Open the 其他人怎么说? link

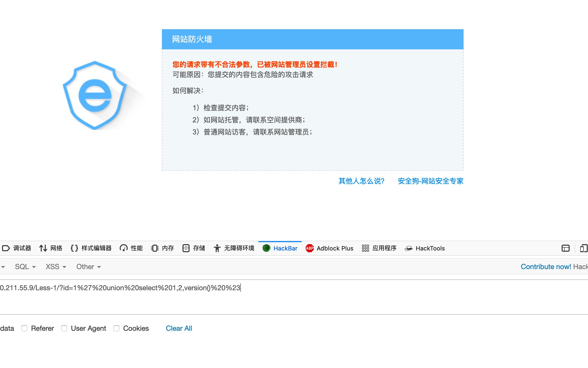pos(361,181)
